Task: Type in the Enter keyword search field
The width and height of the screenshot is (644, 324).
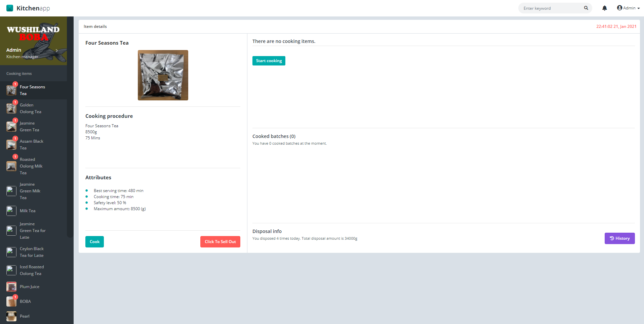Action: pyautogui.click(x=551, y=8)
